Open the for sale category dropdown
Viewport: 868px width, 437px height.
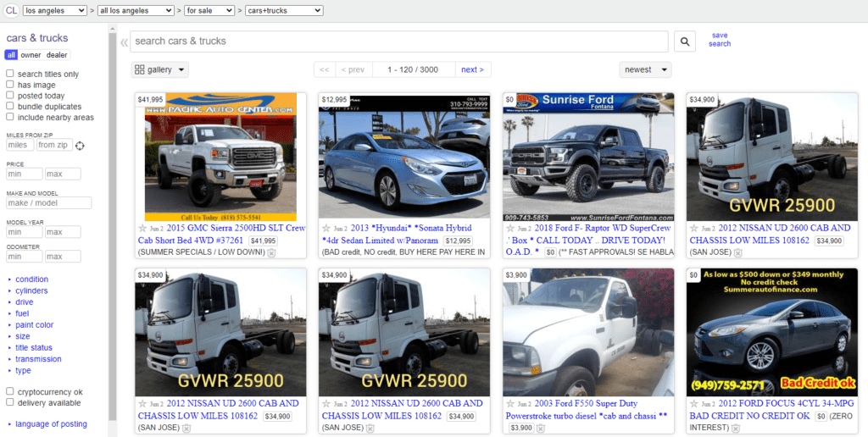pyautogui.click(x=210, y=10)
